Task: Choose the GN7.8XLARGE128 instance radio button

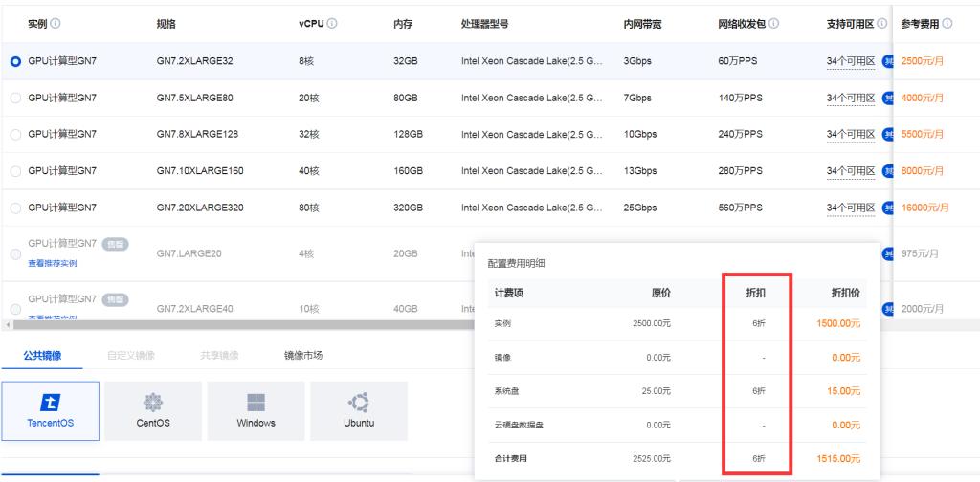Action: [x=15, y=135]
